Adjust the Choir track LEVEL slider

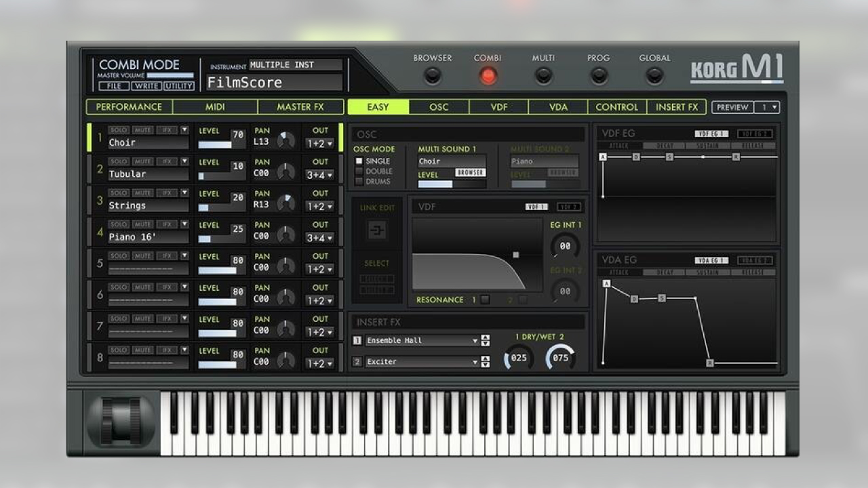216,144
